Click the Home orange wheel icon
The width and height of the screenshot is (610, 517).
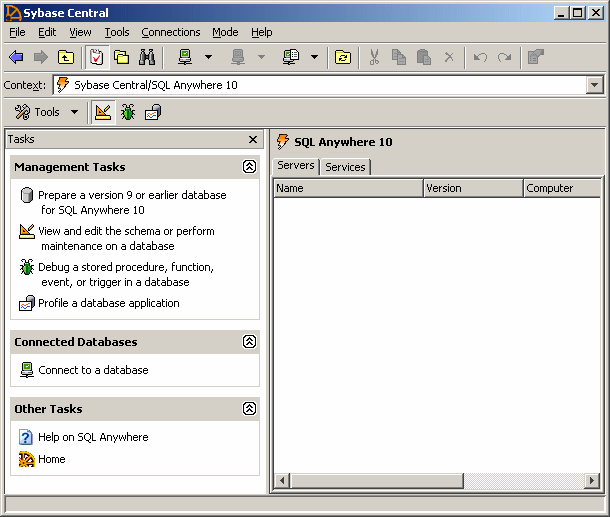click(27, 459)
